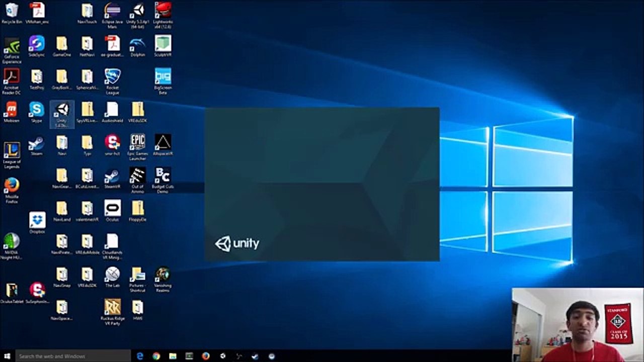
Task: Select the HW6 folder
Action: (137, 310)
